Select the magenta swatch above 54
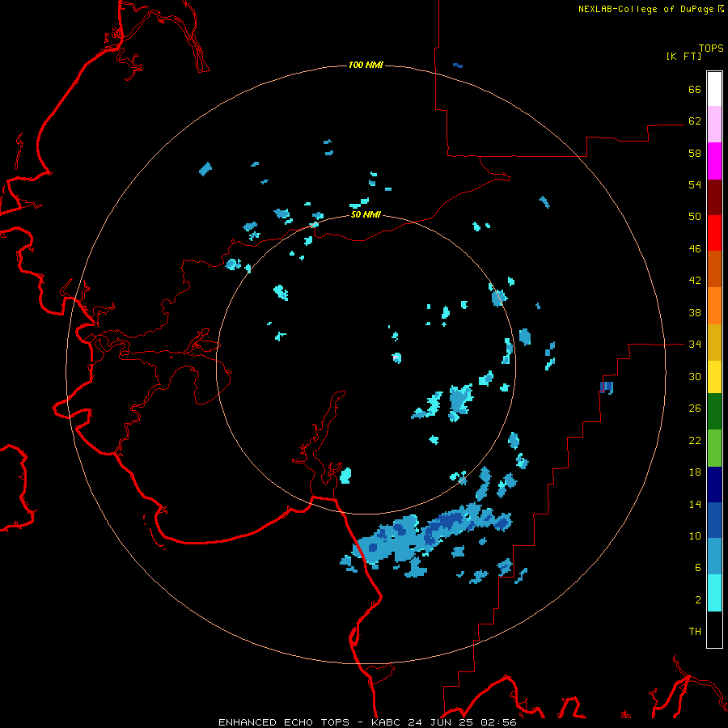Viewport: 728px width, 728px height. (x=714, y=161)
